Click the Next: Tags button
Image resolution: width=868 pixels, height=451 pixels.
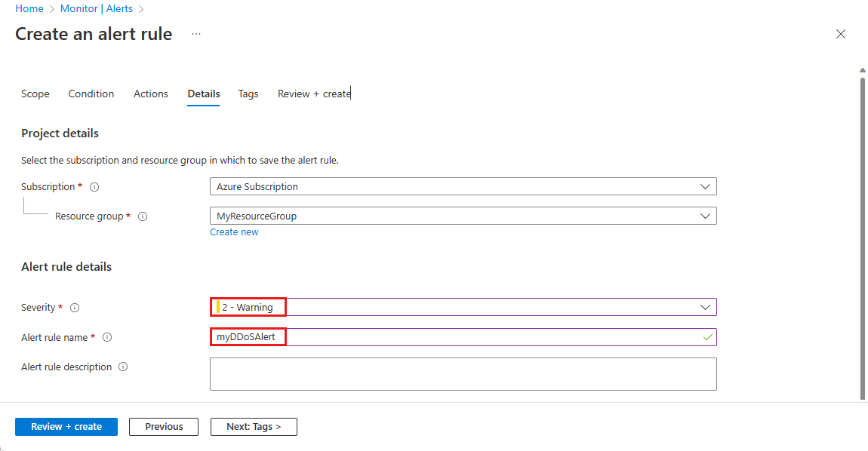point(254,427)
